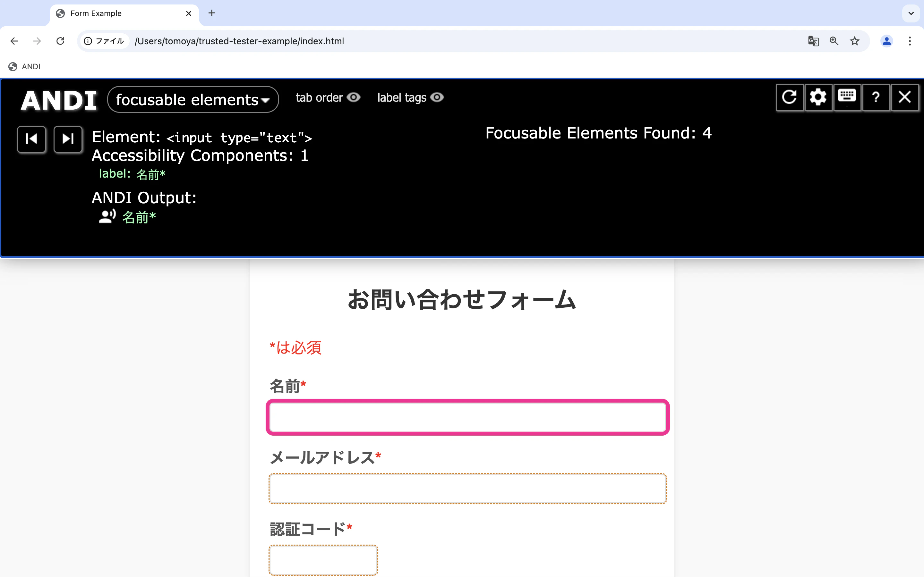Open the Chrome three-dot menu

[911, 41]
